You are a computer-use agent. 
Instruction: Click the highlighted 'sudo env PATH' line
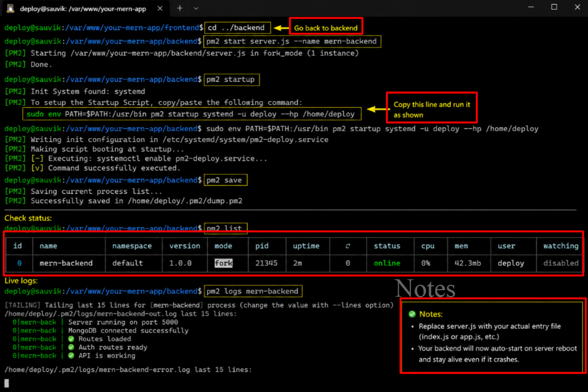(x=191, y=114)
